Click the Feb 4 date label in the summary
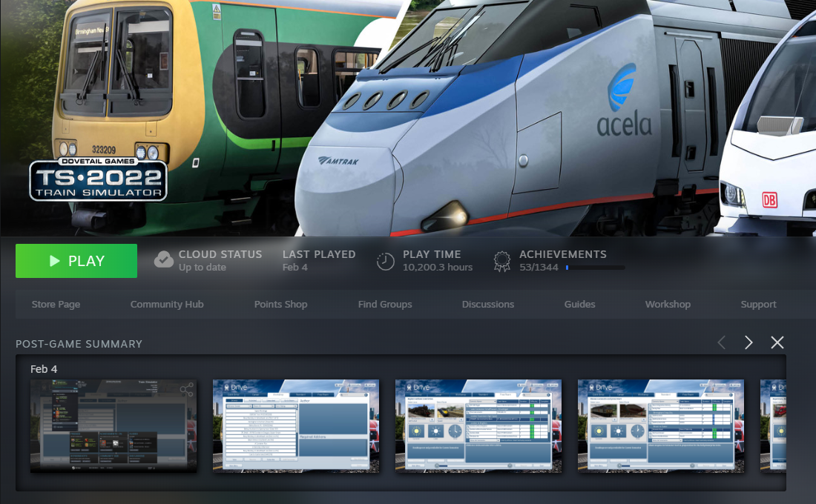This screenshot has width=816, height=504. pos(44,369)
